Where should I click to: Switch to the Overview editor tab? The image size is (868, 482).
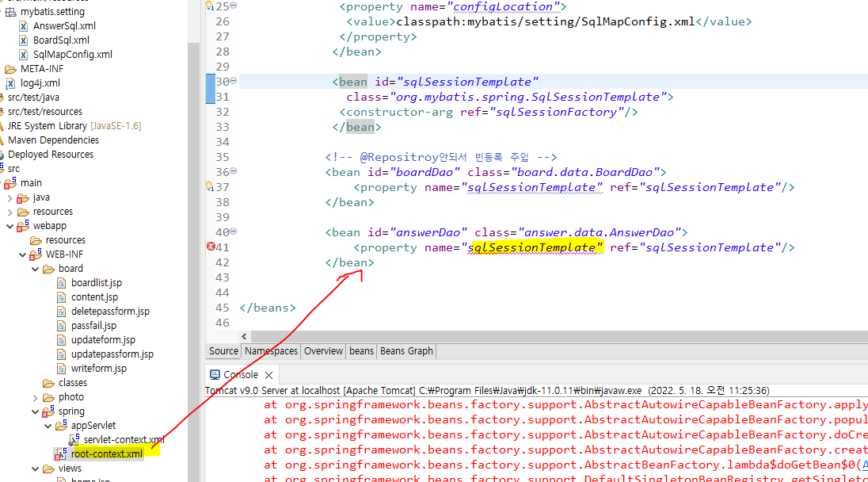(x=323, y=350)
